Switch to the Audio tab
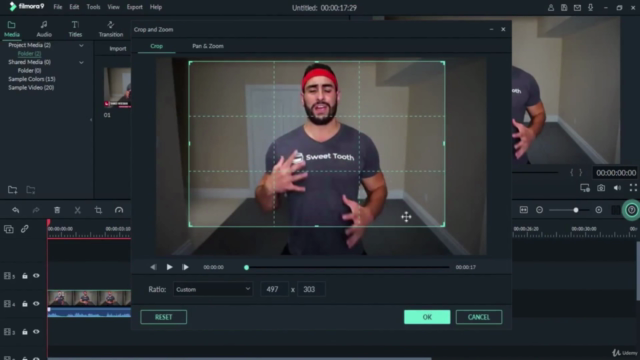The width and height of the screenshot is (640, 360). point(44,29)
